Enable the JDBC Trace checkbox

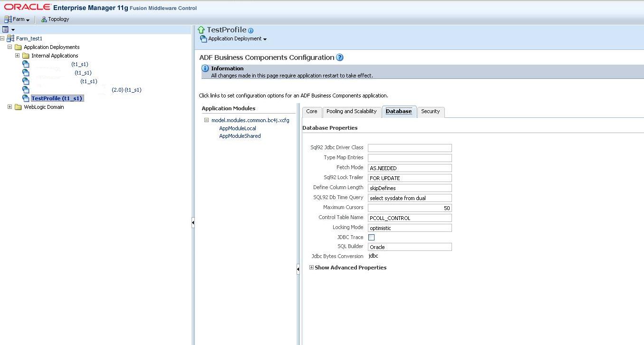tap(372, 237)
